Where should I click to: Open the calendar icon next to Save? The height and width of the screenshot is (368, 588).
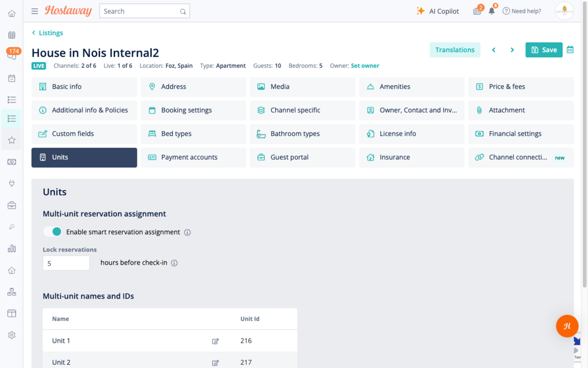[570, 49]
